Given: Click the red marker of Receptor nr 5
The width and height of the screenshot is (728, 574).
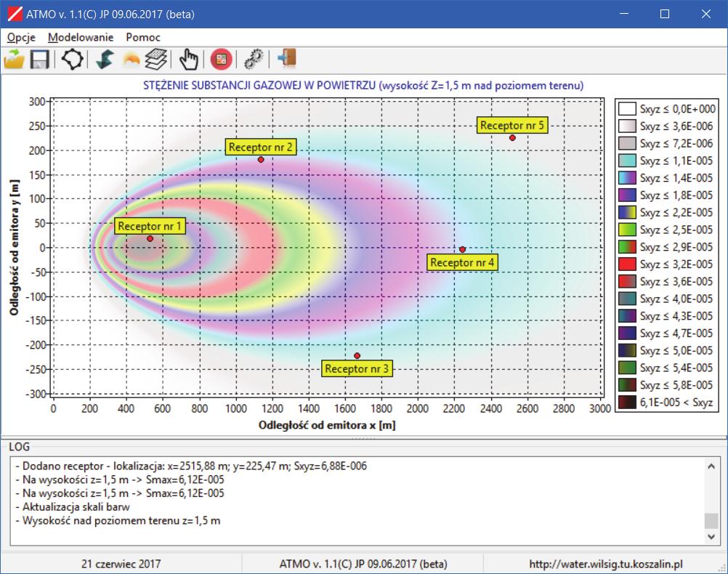Looking at the screenshot, I should pyautogui.click(x=512, y=138).
